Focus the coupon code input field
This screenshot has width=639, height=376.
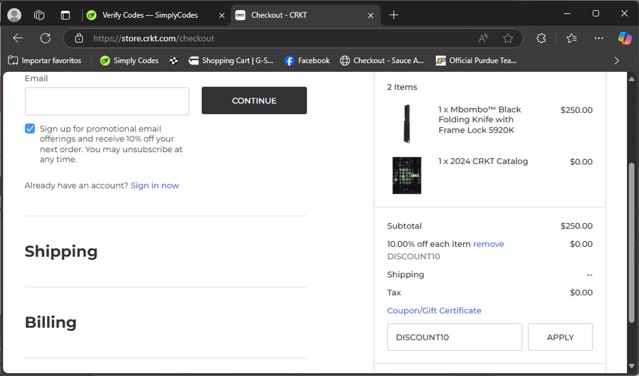pyautogui.click(x=454, y=337)
